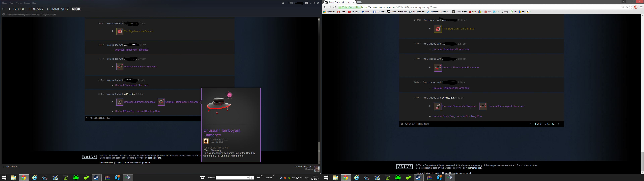644x181 pixels.
Task: Open the PayPal bookmark
Action: (366, 12)
